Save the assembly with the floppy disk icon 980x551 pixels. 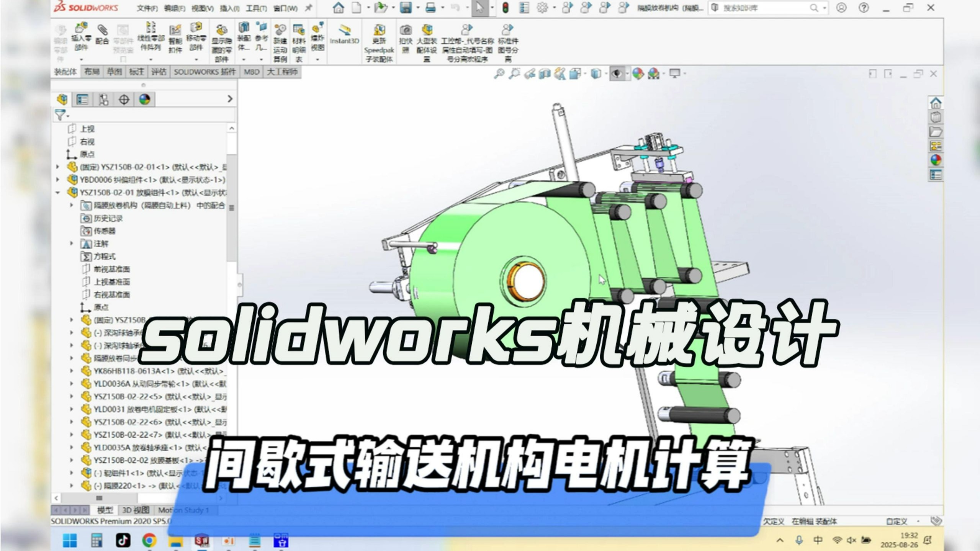pos(406,8)
